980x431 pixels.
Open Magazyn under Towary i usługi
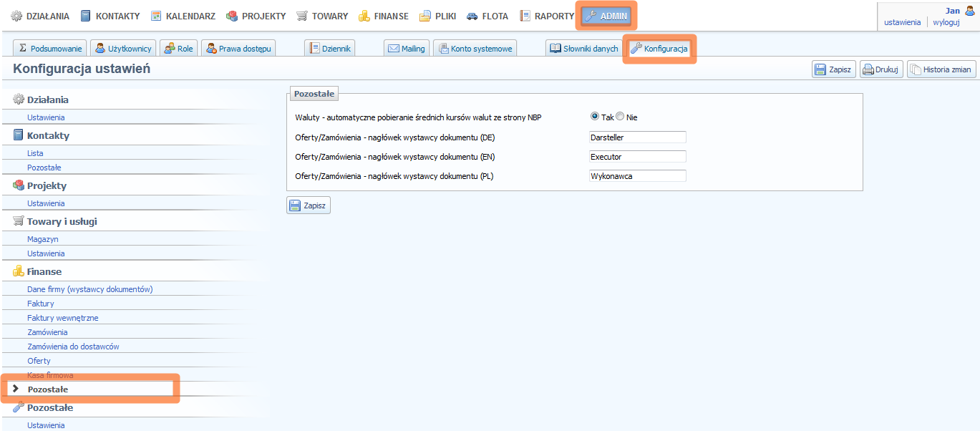coord(43,239)
